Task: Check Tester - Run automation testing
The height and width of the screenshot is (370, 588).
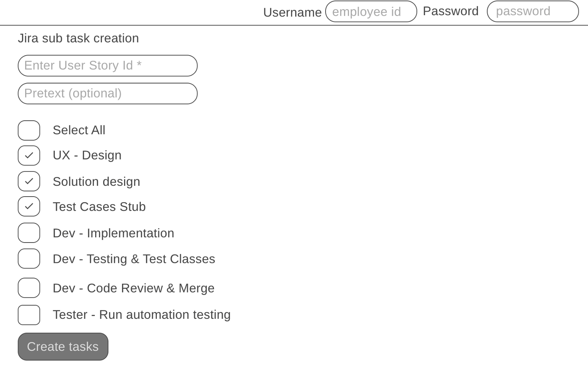Action: [x=28, y=314]
